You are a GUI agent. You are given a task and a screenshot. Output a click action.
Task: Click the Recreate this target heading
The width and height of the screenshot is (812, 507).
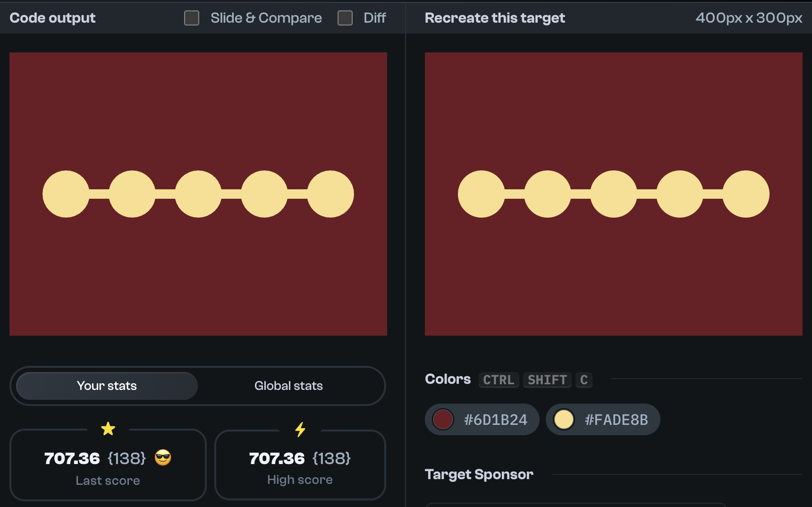(x=494, y=18)
